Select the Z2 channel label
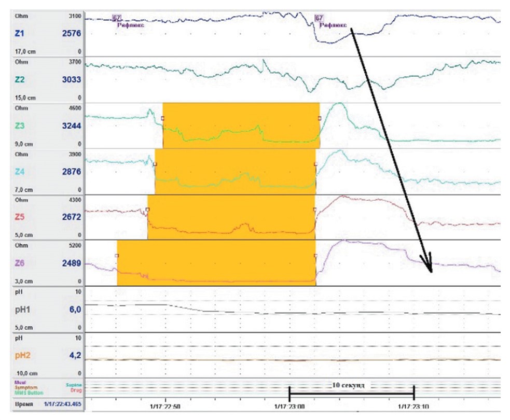This screenshot has width=510, height=420. [20, 79]
